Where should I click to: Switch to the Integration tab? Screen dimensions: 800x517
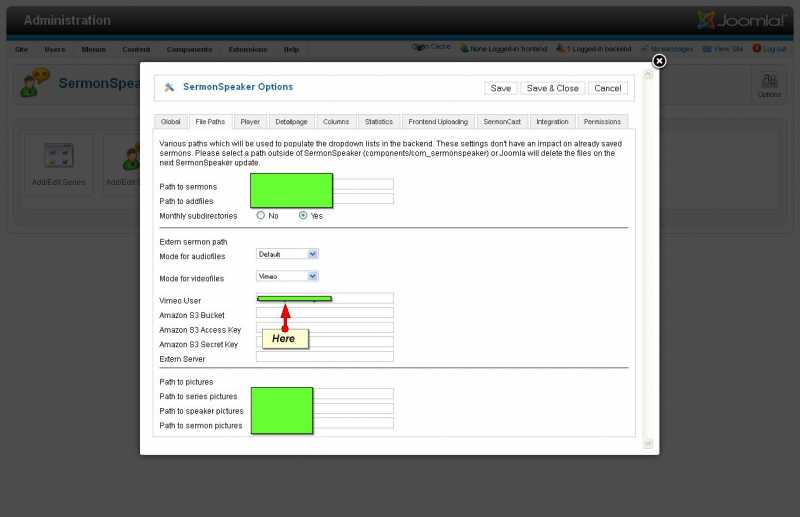pos(552,121)
